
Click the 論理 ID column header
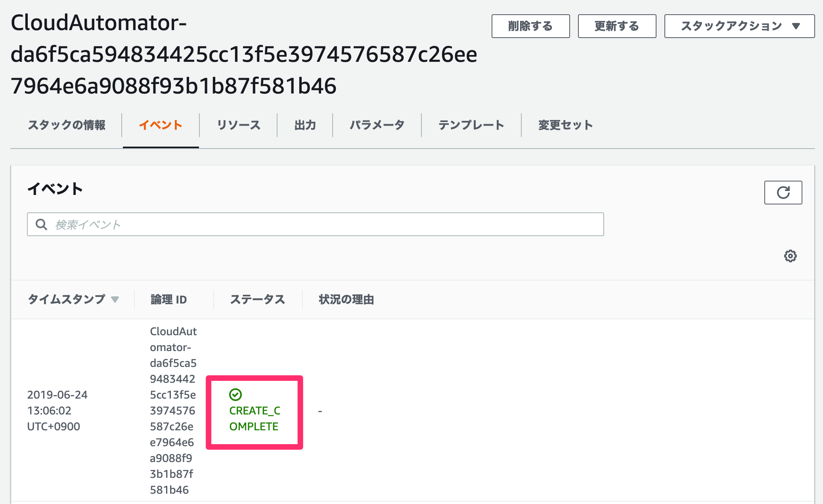click(168, 300)
